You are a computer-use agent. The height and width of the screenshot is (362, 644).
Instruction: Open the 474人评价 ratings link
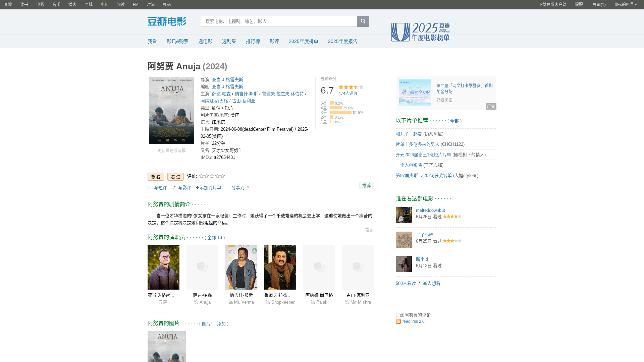point(348,94)
